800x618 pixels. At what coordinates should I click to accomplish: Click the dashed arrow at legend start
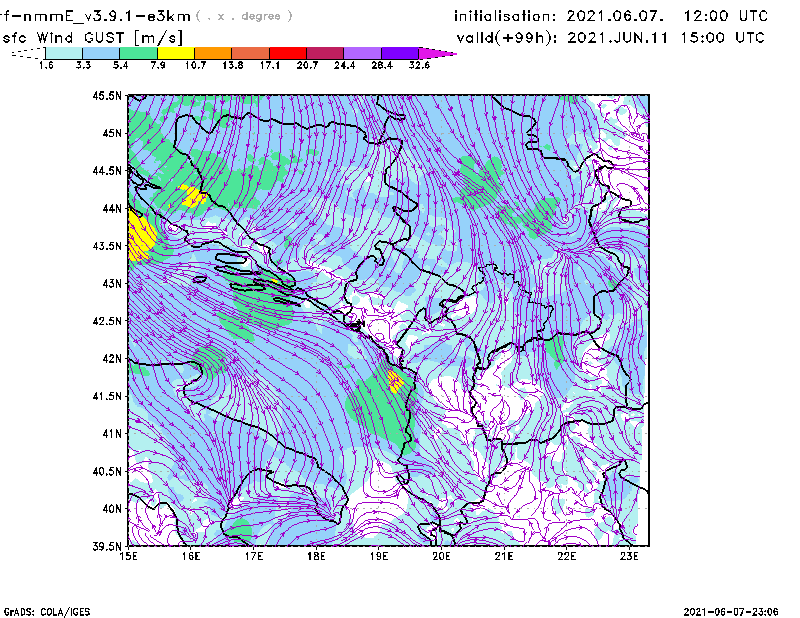26,53
